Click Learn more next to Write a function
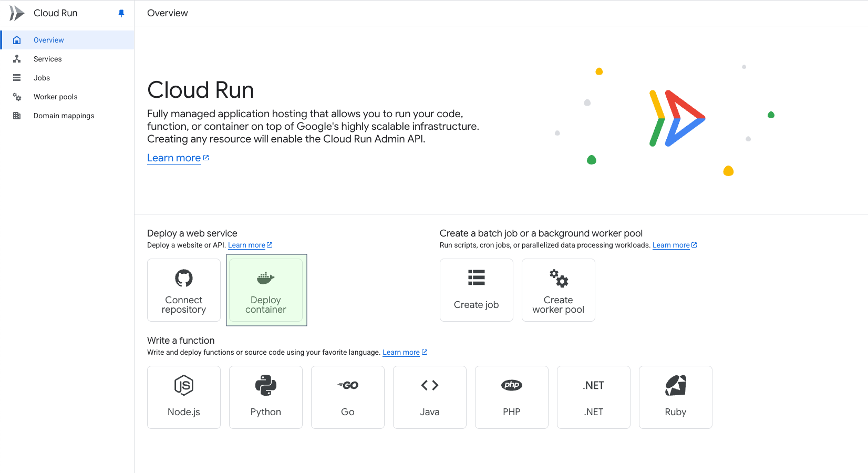Viewport: 868px width, 473px height. pos(401,353)
